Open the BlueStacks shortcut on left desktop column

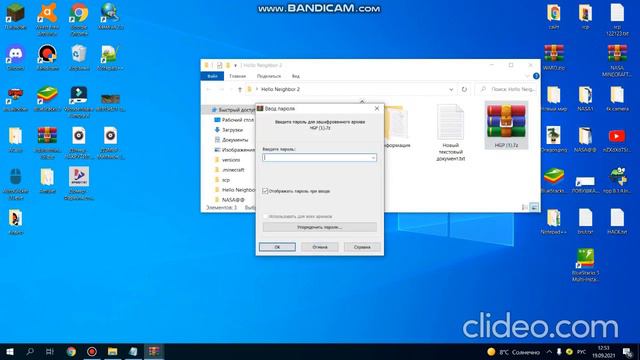(47, 99)
